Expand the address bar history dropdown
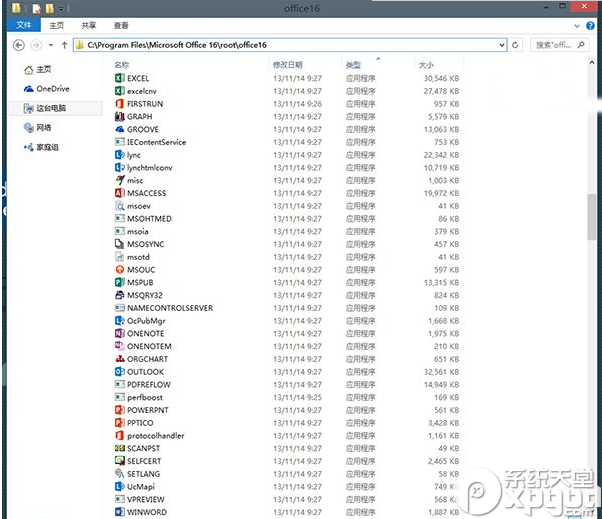602x519 pixels. click(501, 45)
